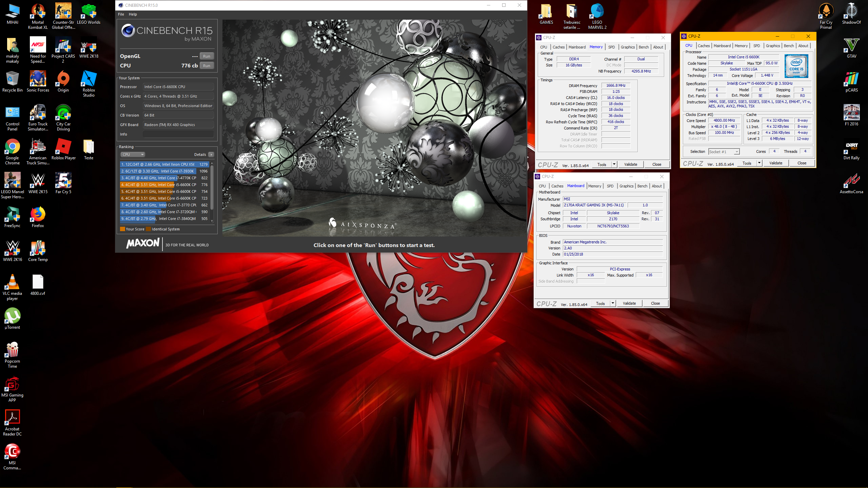Image resolution: width=868 pixels, height=488 pixels.
Task: Open Graphics tab in yellow-titled CPU-Z window
Action: coord(773,46)
